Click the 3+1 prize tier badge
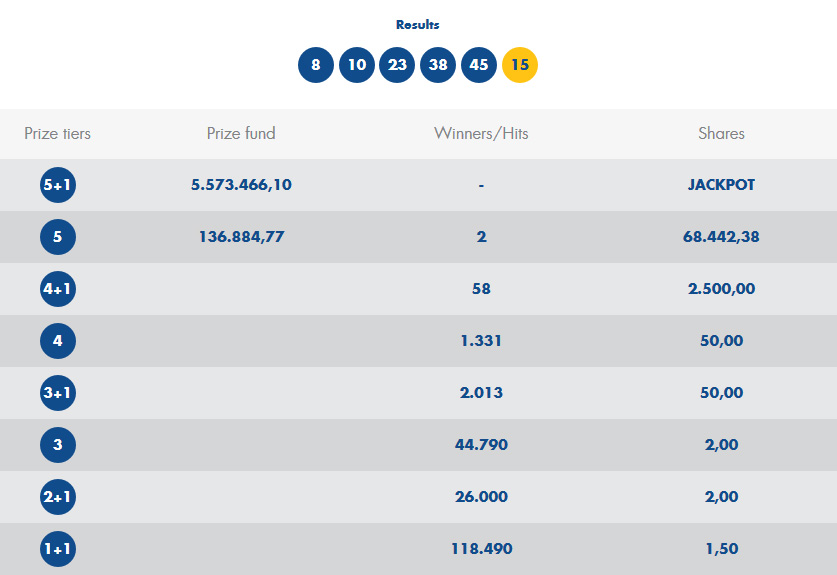This screenshot has width=837, height=575. coord(58,393)
